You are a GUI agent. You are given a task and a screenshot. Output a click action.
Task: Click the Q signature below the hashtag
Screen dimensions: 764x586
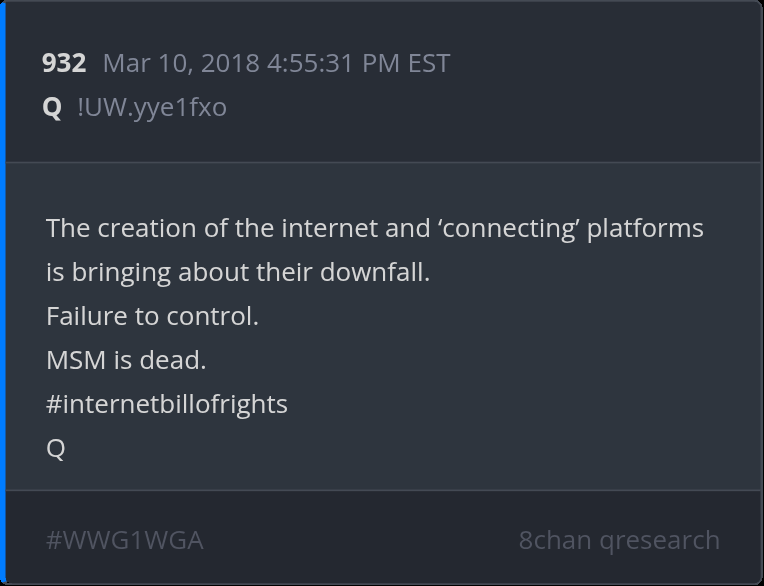pos(56,448)
